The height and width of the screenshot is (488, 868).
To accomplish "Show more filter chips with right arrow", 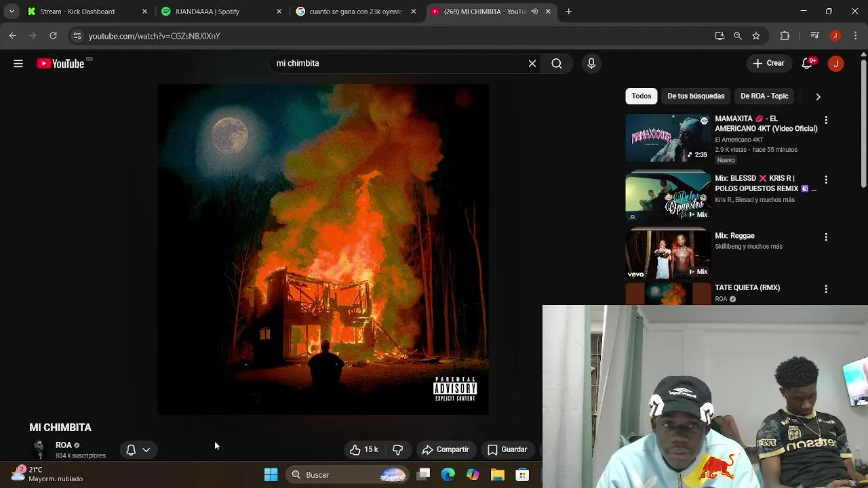I will (818, 97).
